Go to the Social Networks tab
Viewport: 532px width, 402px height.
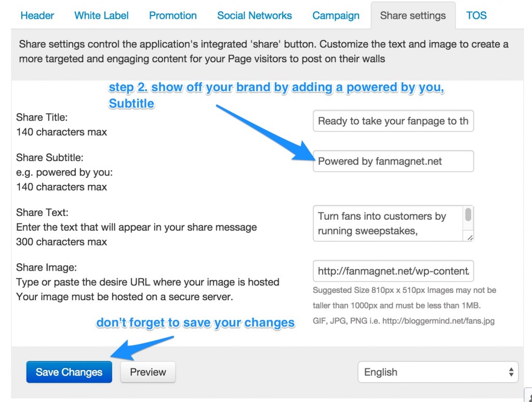coord(255,16)
